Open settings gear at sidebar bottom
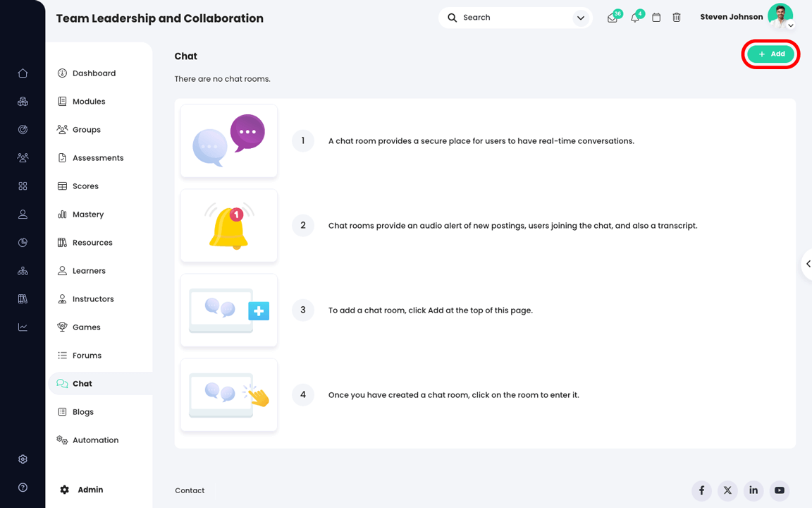812x508 pixels. coord(23,459)
